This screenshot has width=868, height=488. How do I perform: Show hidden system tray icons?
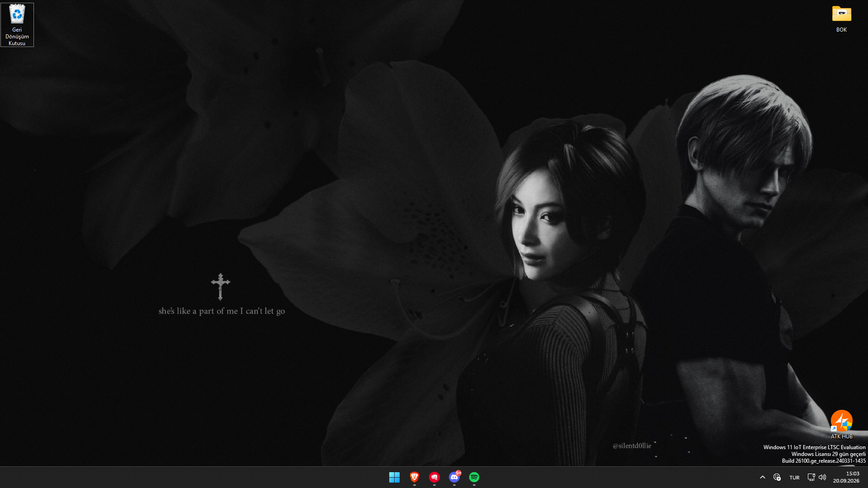point(763,477)
